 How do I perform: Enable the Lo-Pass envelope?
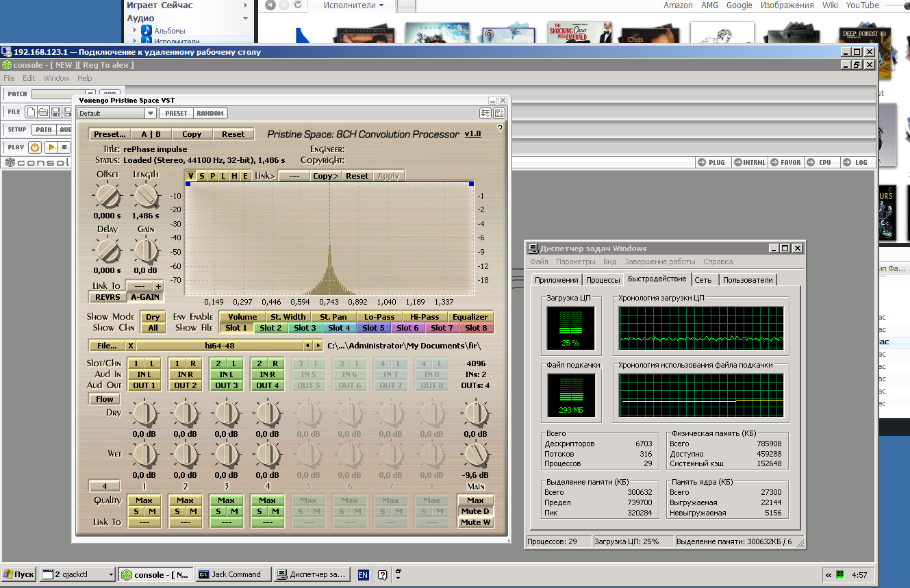(379, 317)
